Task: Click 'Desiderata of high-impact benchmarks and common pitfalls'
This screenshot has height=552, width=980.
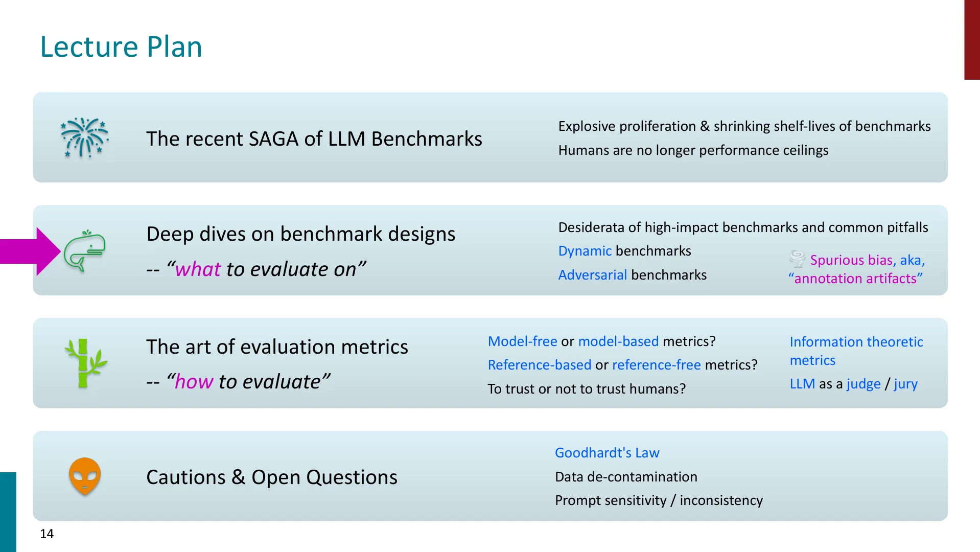Action: 743,227
